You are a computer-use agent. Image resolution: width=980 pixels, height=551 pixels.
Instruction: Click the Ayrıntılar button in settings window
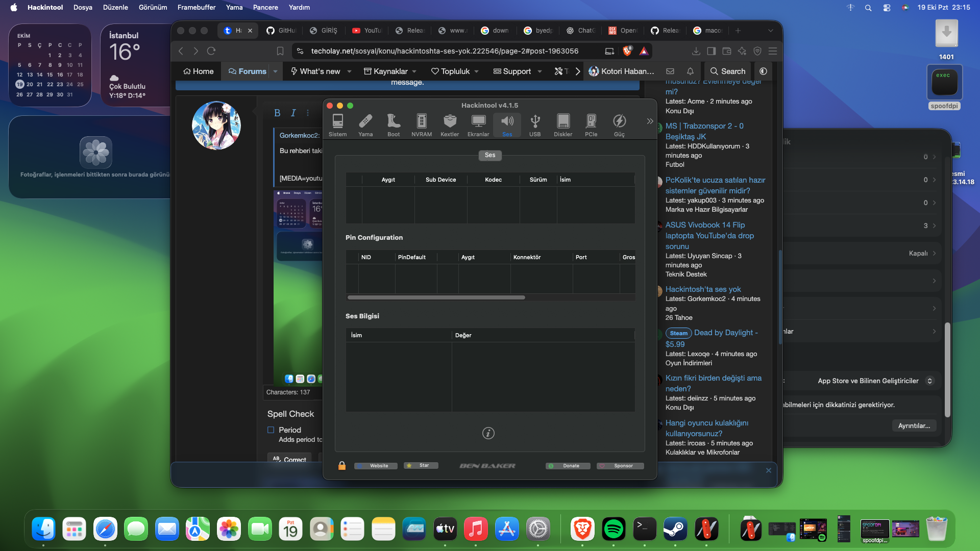[914, 425]
